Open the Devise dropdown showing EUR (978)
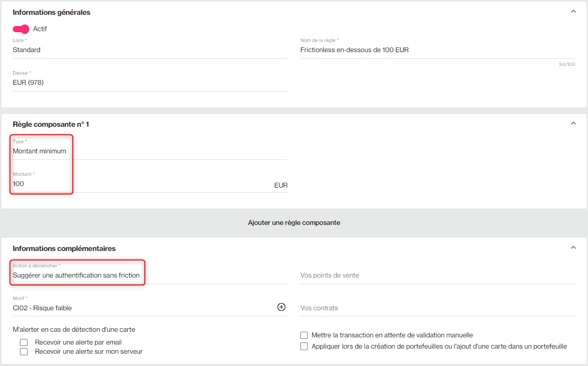 click(149, 83)
